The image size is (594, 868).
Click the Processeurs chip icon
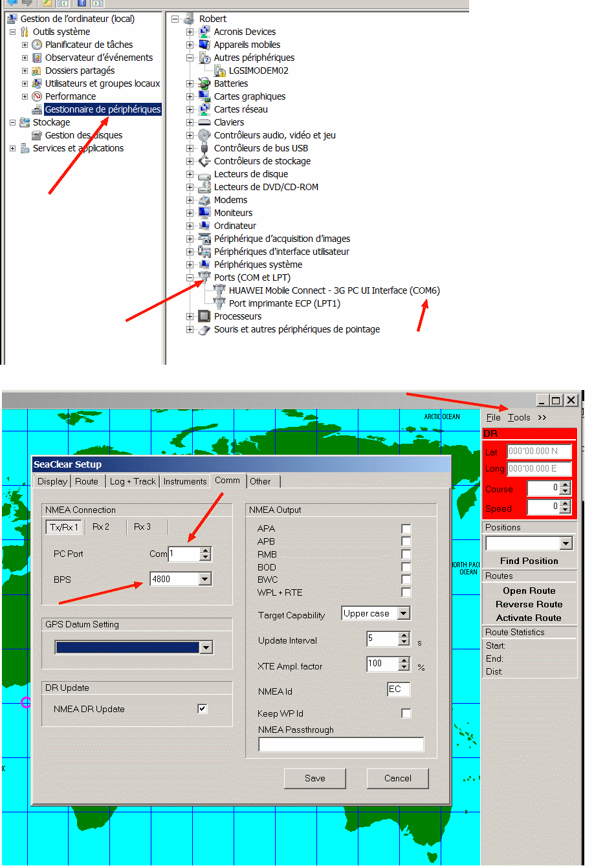click(x=204, y=316)
